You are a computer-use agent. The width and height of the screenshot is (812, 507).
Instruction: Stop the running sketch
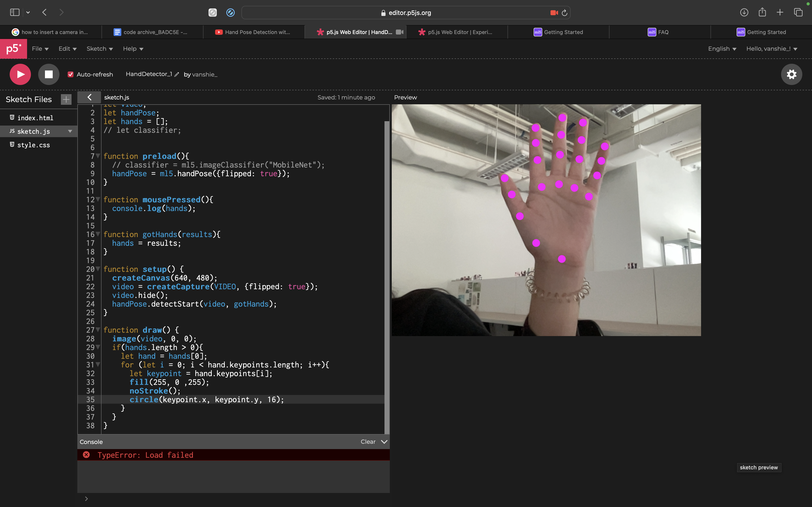(x=49, y=74)
